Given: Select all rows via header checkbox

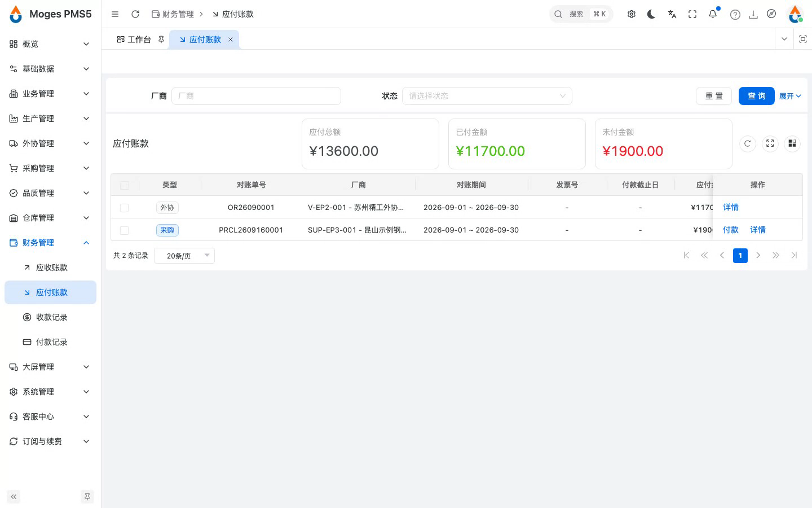Looking at the screenshot, I should click(x=125, y=185).
